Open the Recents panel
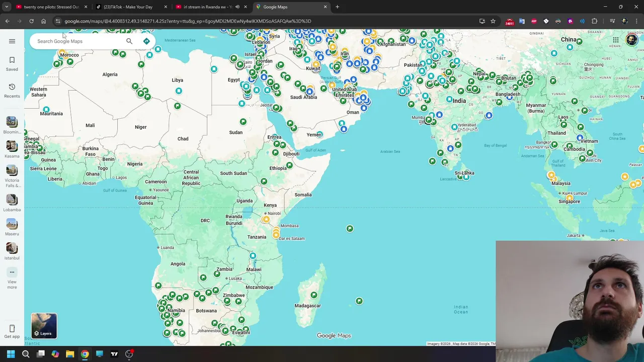Screen dimensions: 644x362 [x=12, y=90]
